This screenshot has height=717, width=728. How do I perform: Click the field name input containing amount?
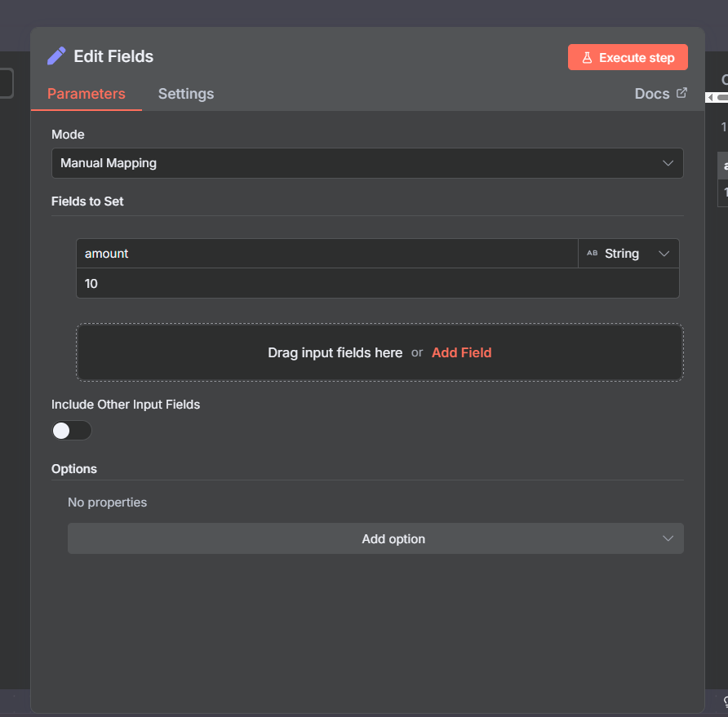click(326, 254)
